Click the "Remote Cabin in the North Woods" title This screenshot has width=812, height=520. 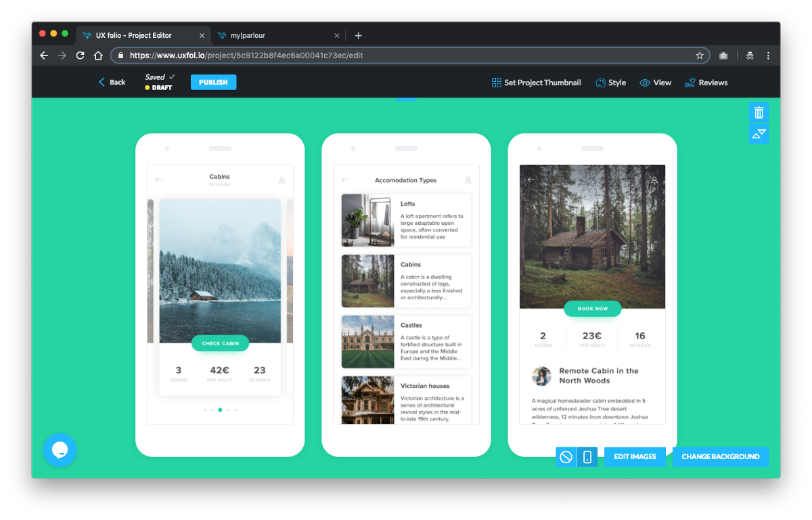599,376
